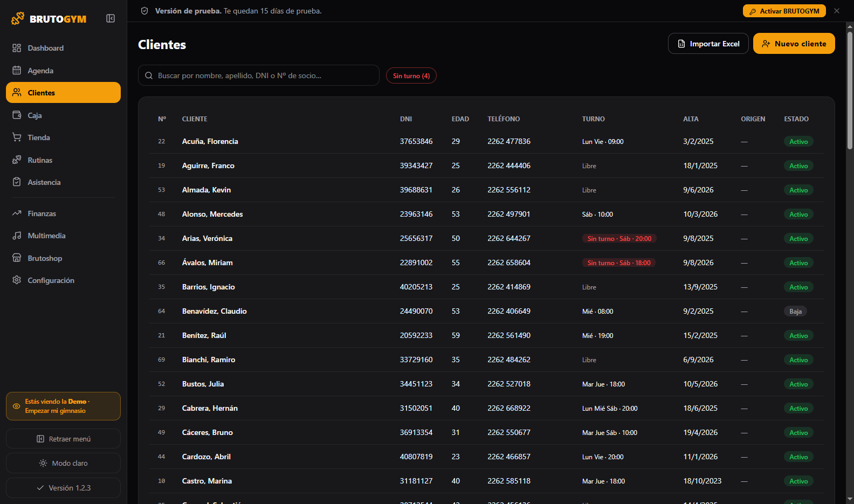Open Agenda in the sidebar
854x504 pixels.
[63, 71]
